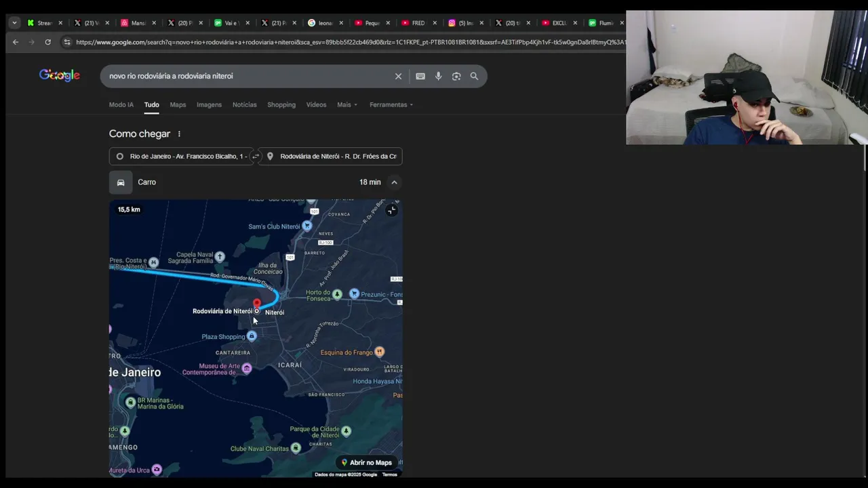
Task: Switch to the 'FRED' YouTube tab
Action: 418,23
